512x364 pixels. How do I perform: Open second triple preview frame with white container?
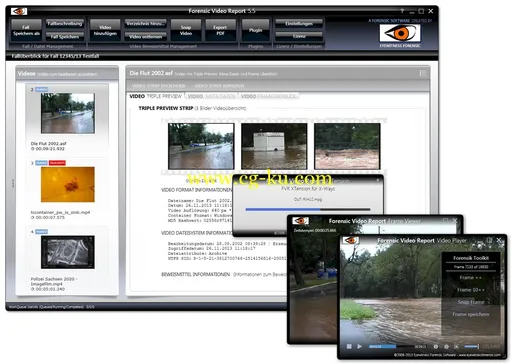(x=274, y=146)
